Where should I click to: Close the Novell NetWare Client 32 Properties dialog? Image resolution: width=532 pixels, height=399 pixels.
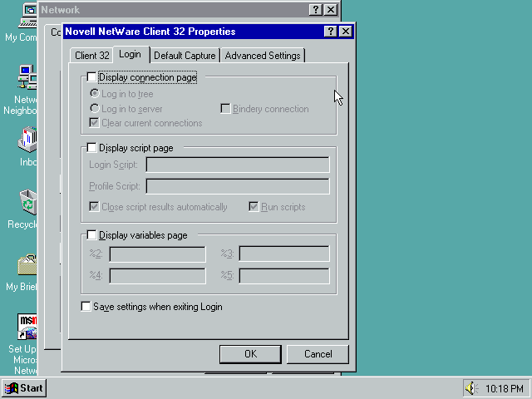point(346,32)
